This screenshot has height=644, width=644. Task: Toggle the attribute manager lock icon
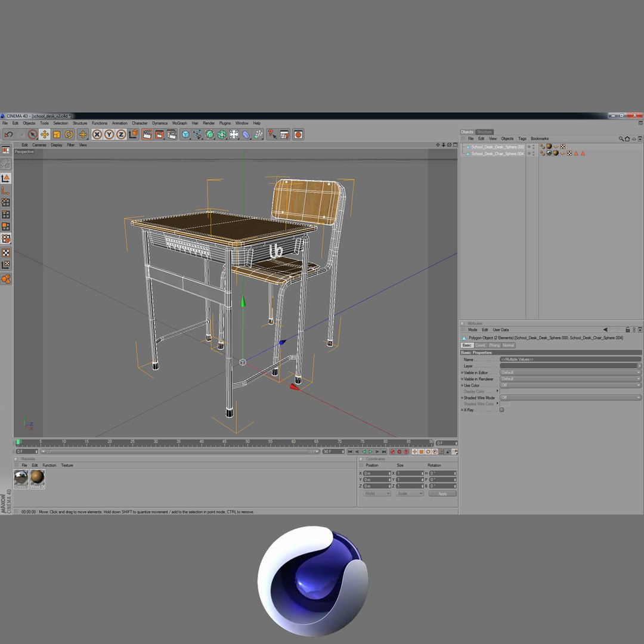point(627,330)
